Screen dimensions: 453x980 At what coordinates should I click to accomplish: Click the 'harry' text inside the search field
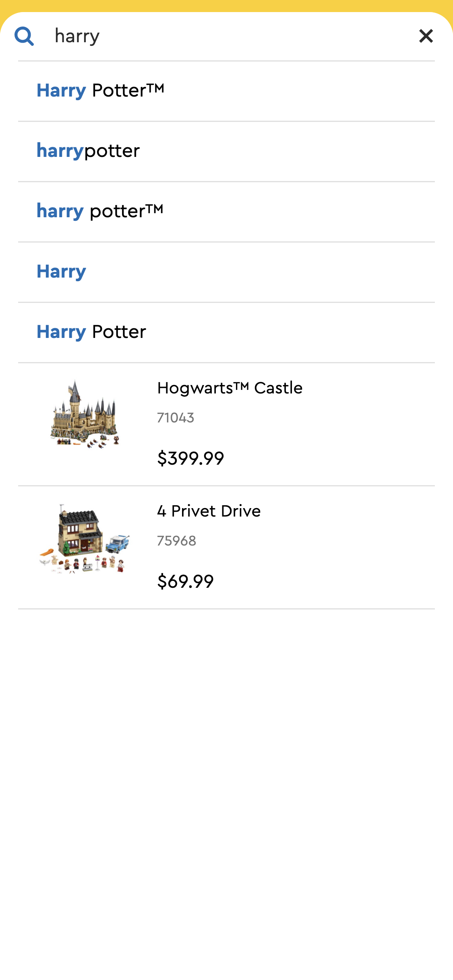(x=77, y=36)
